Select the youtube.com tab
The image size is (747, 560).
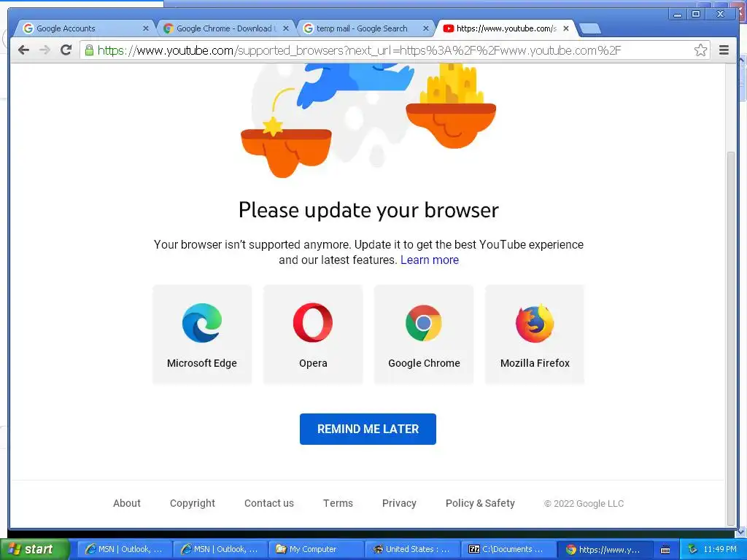pos(506,28)
